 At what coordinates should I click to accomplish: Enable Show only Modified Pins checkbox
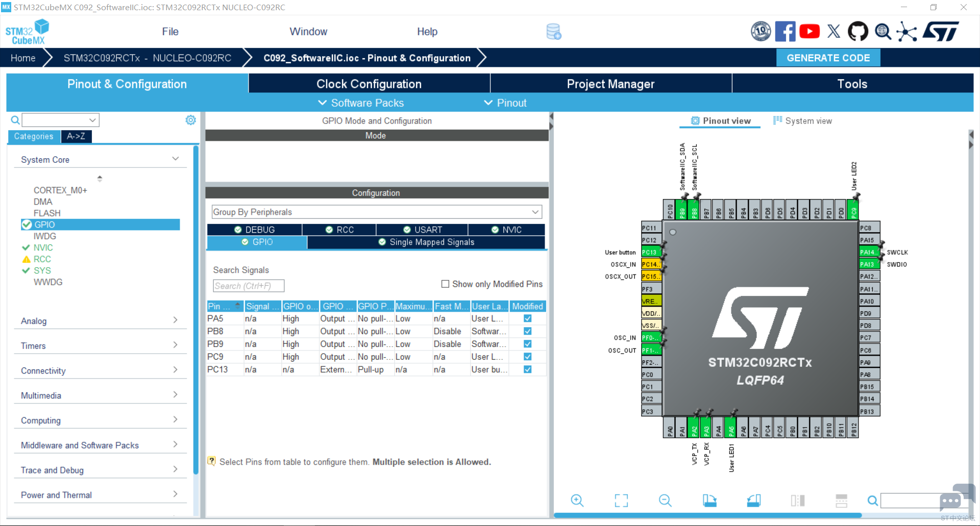445,284
